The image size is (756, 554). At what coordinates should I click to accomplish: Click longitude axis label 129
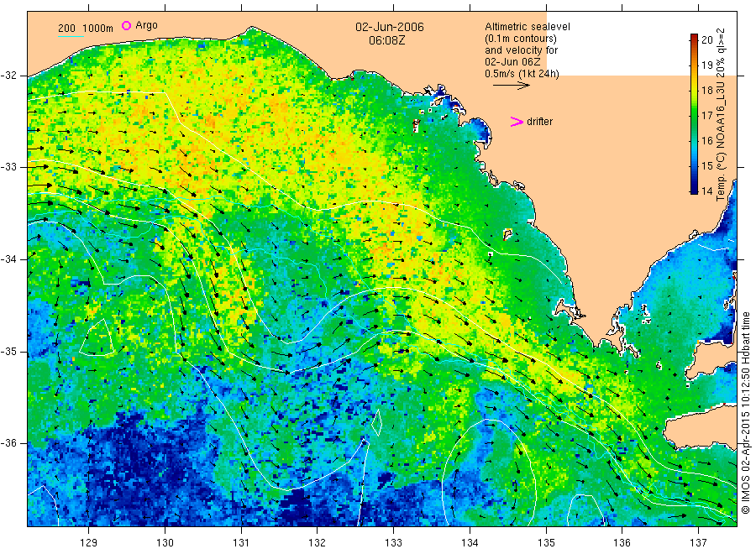pyautogui.click(x=89, y=543)
